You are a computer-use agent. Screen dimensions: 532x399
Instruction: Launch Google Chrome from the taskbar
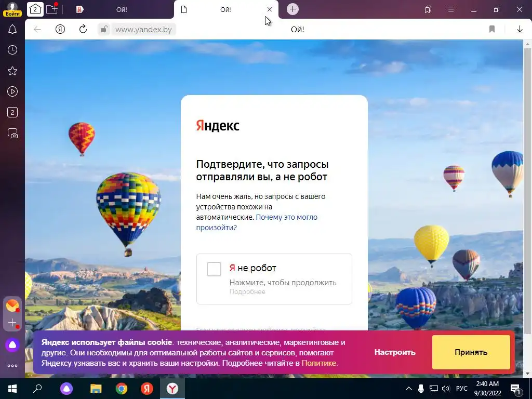pyautogui.click(x=122, y=389)
